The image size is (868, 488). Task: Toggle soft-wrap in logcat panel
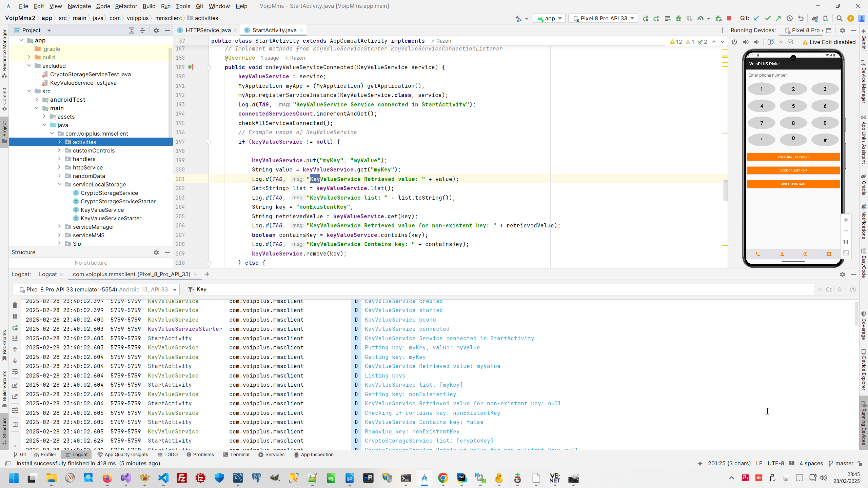point(15,372)
